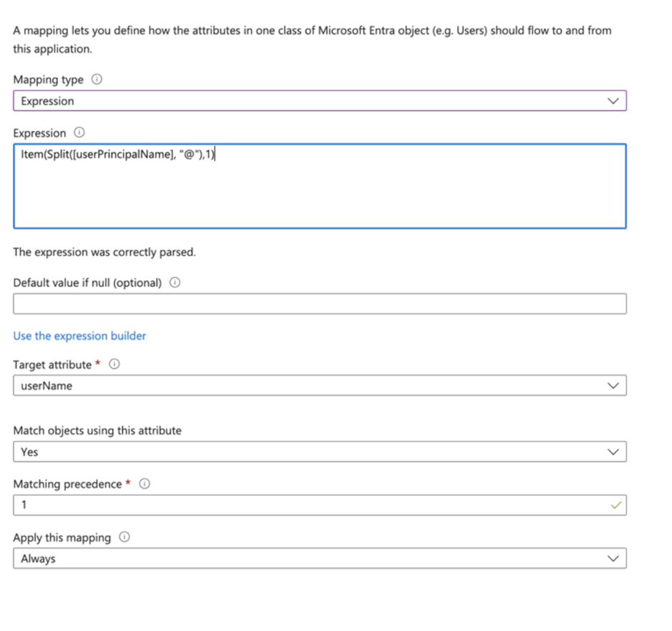Click chevron on the Yes match objects box
This screenshot has height=631, width=672.
coord(613,452)
